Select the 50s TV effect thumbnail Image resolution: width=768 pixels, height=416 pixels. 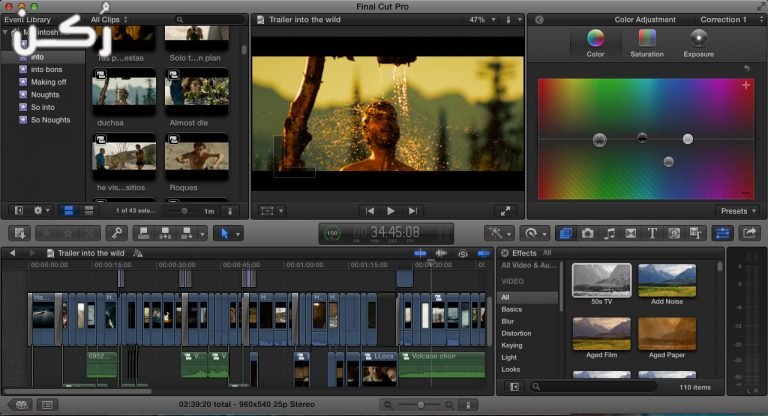[601, 280]
